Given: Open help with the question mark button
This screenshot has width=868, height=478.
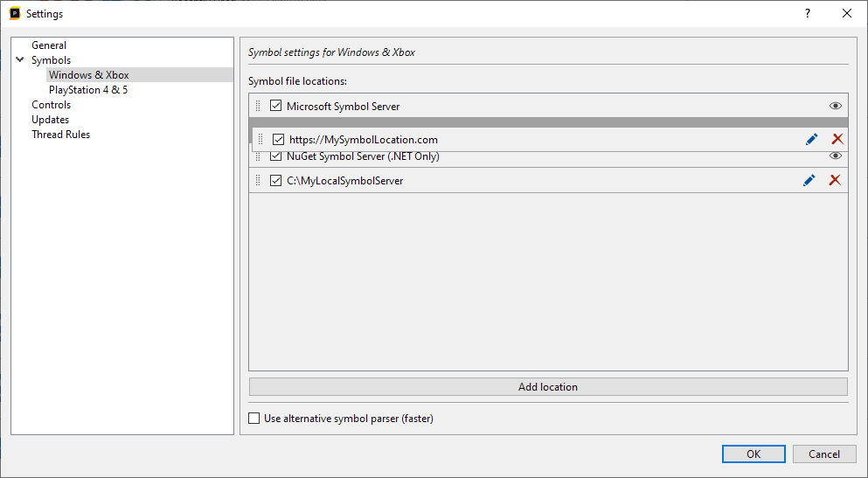Looking at the screenshot, I should [x=808, y=13].
